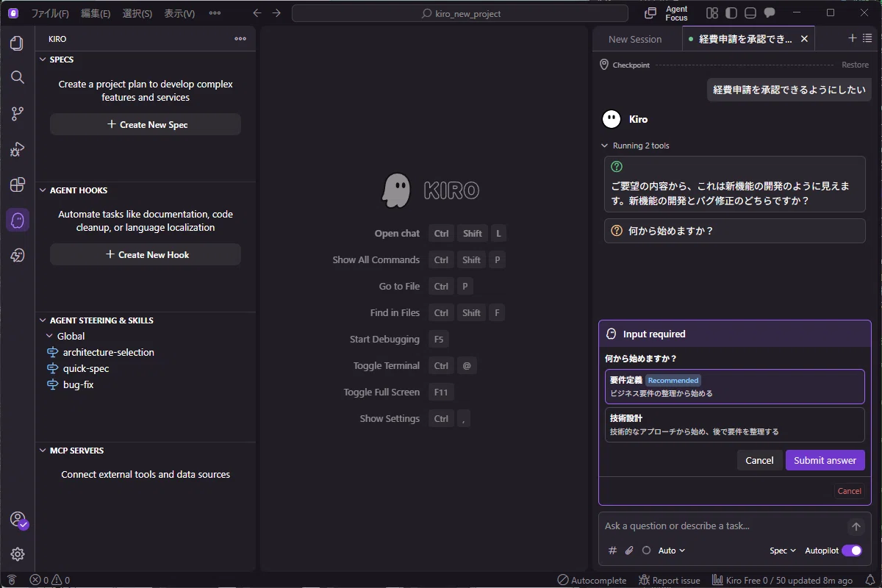Close the 経費申請を承認でき... tab
Screen dimensions: 882x588
point(804,39)
